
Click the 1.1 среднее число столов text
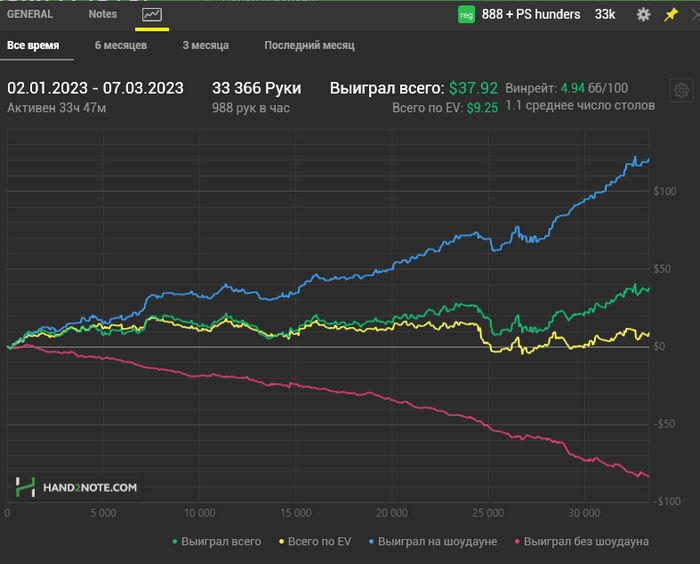[580, 105]
